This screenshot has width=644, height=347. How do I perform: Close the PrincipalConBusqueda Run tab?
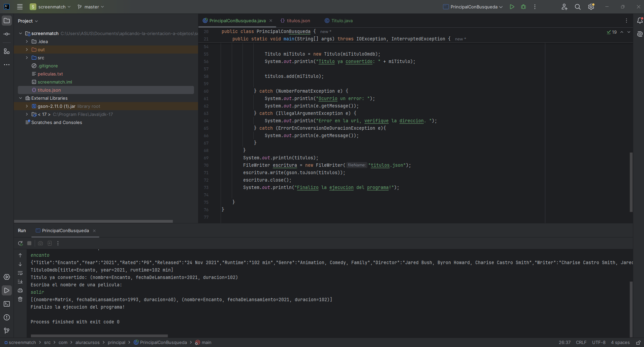click(x=94, y=231)
